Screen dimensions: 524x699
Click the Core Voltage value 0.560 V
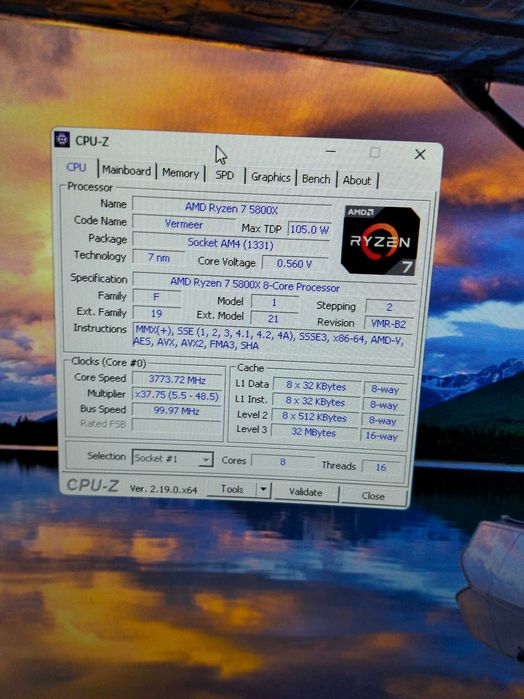pyautogui.click(x=294, y=263)
